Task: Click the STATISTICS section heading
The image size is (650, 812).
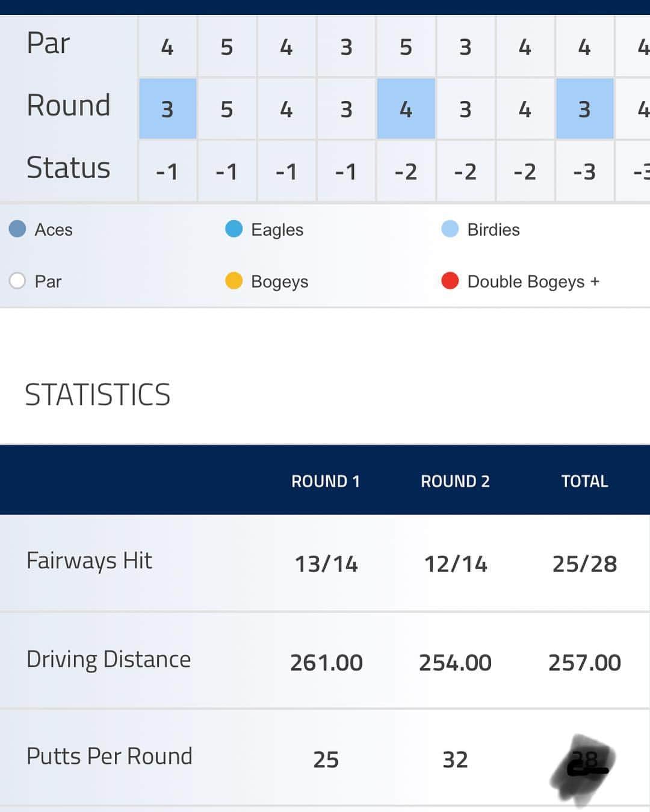Action: point(97,395)
